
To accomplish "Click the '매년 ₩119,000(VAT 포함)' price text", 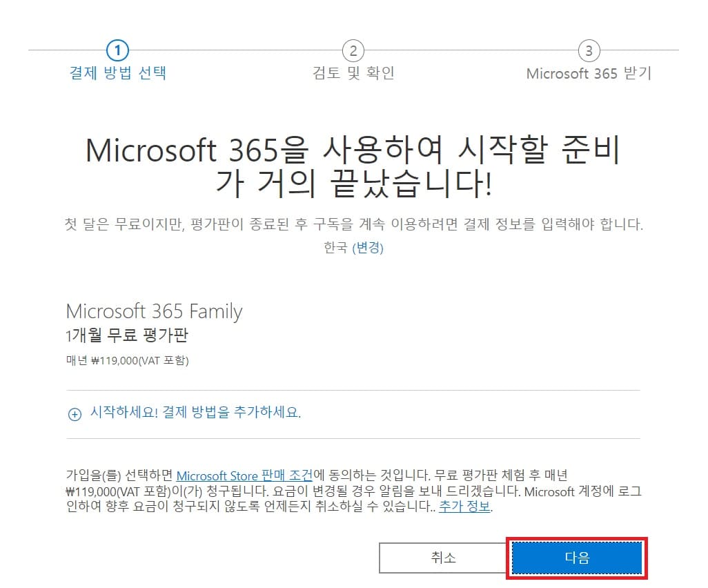I will pos(128,360).
